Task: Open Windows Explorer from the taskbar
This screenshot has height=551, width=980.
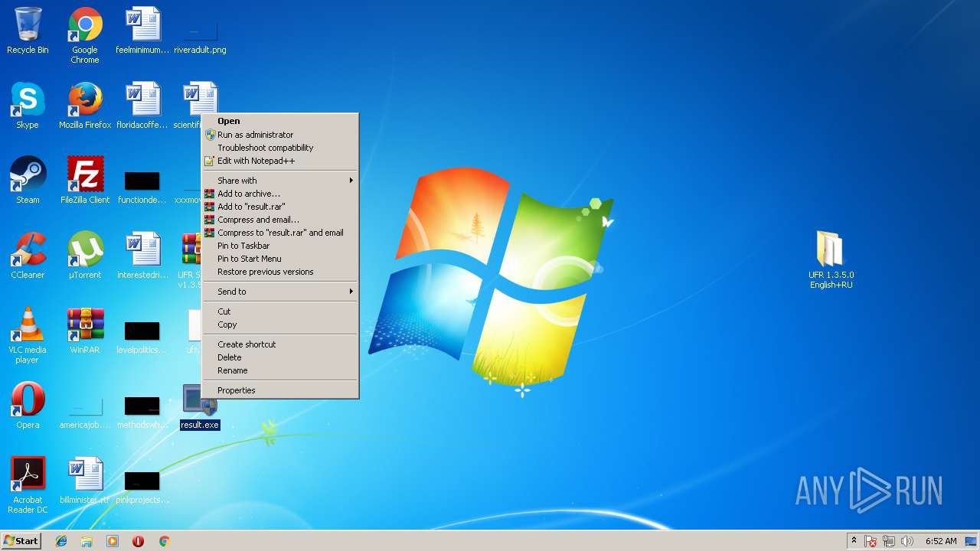Action: pos(87,541)
